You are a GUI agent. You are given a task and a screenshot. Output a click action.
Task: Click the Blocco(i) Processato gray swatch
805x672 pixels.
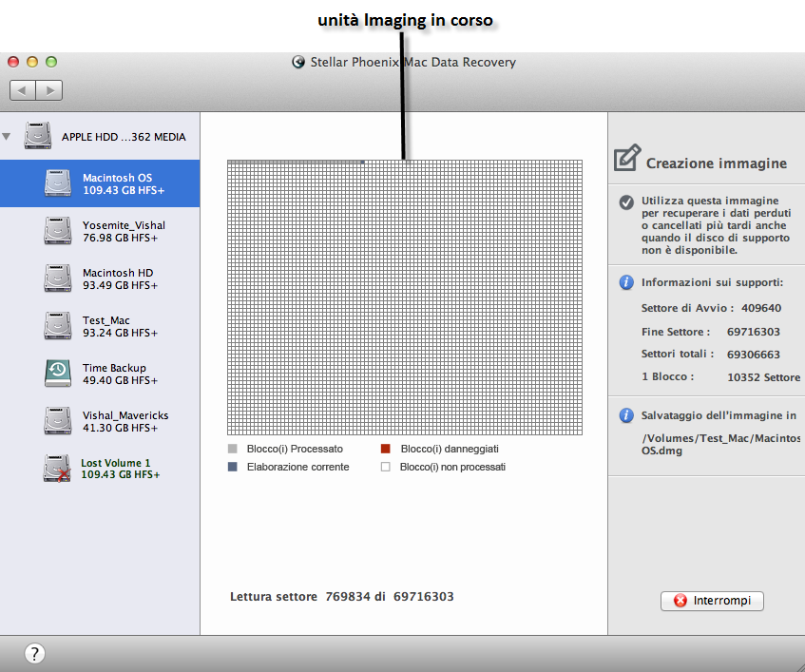pyautogui.click(x=233, y=449)
